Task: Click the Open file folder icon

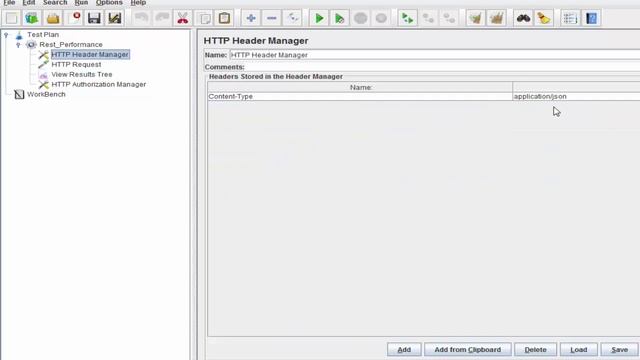Action: tap(53, 18)
